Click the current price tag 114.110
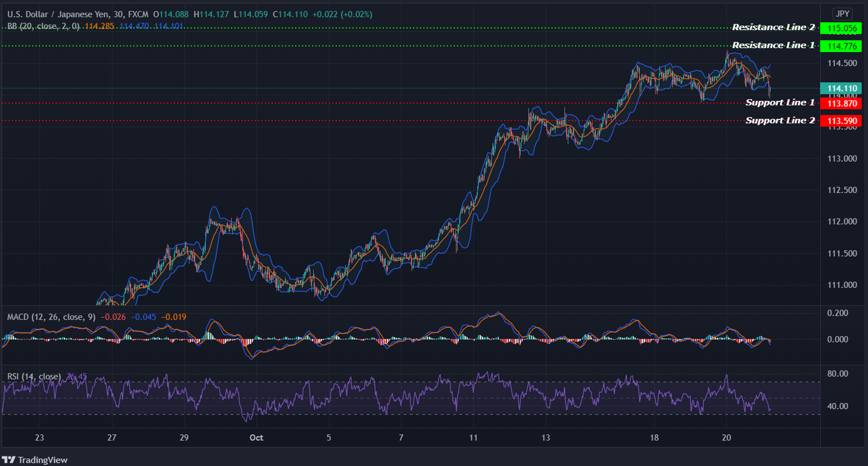Screen dimensions: 868x466 [x=841, y=88]
